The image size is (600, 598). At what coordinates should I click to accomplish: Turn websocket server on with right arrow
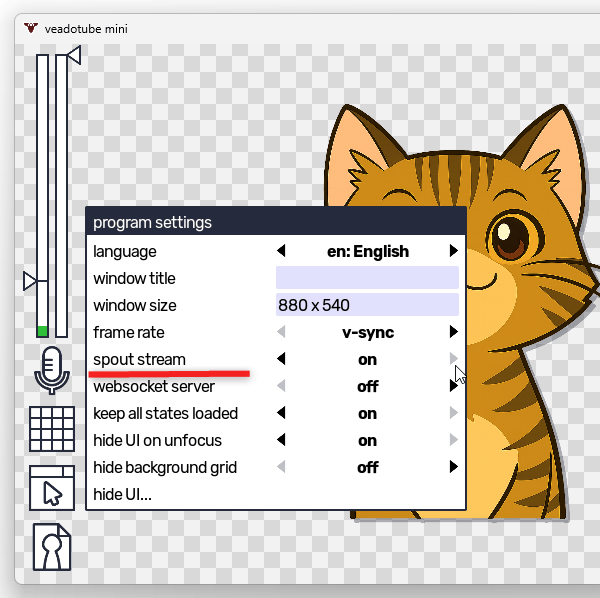[x=453, y=386]
